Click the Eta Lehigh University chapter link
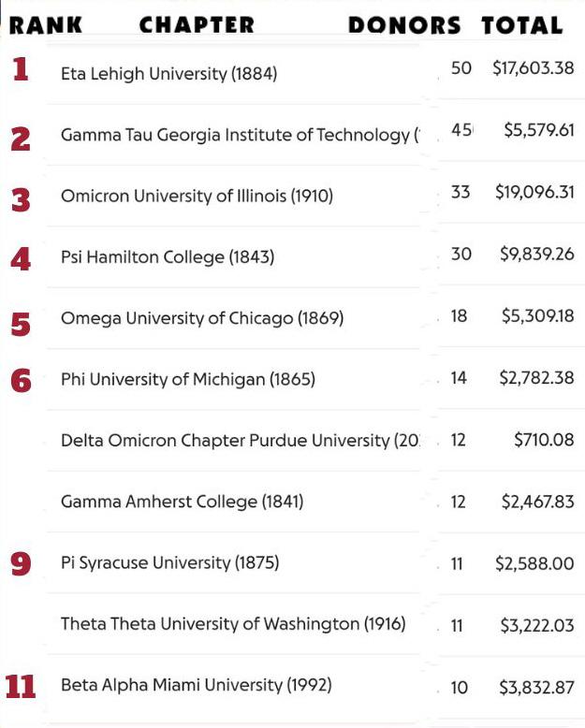 pos(168,73)
